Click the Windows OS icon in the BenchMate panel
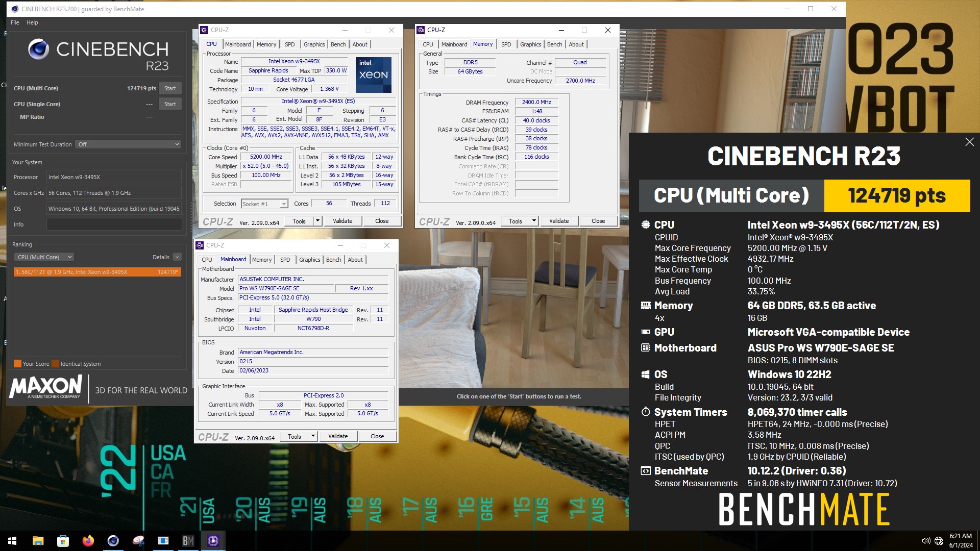This screenshot has width=980, height=551. coord(646,374)
